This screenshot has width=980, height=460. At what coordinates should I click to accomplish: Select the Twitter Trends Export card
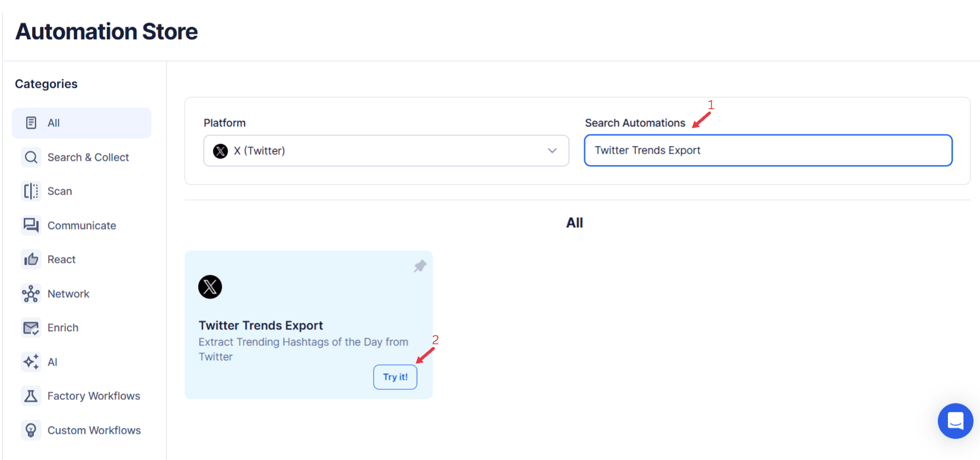coord(308,325)
